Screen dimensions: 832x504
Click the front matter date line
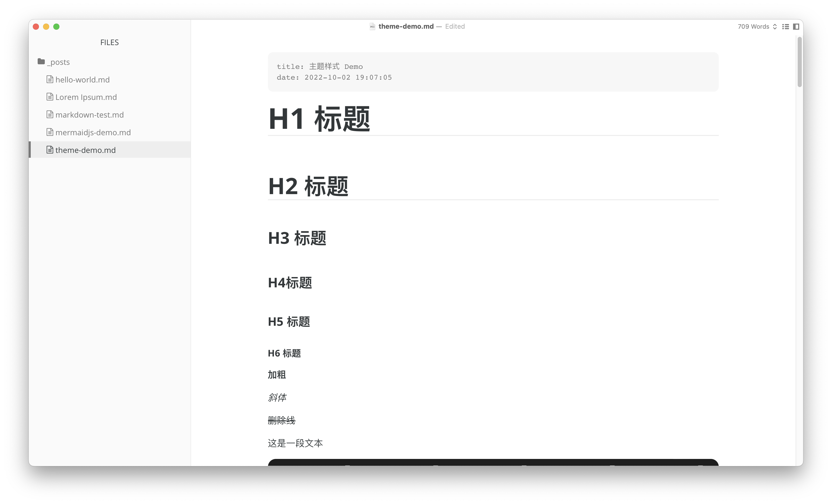[x=334, y=77]
